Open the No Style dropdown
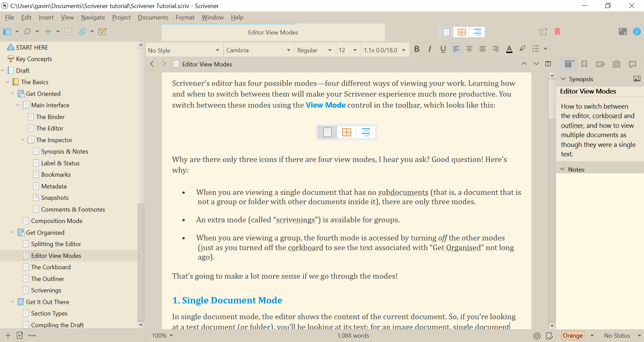 point(184,50)
